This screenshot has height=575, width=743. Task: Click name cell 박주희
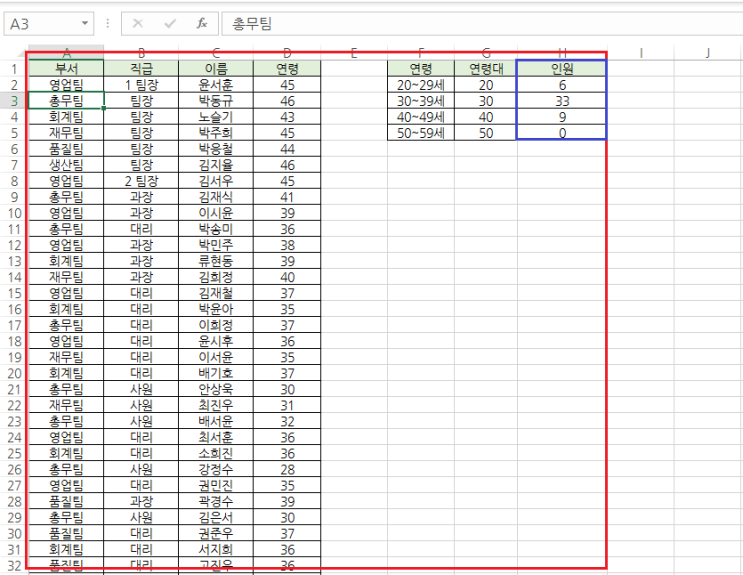tap(216, 133)
